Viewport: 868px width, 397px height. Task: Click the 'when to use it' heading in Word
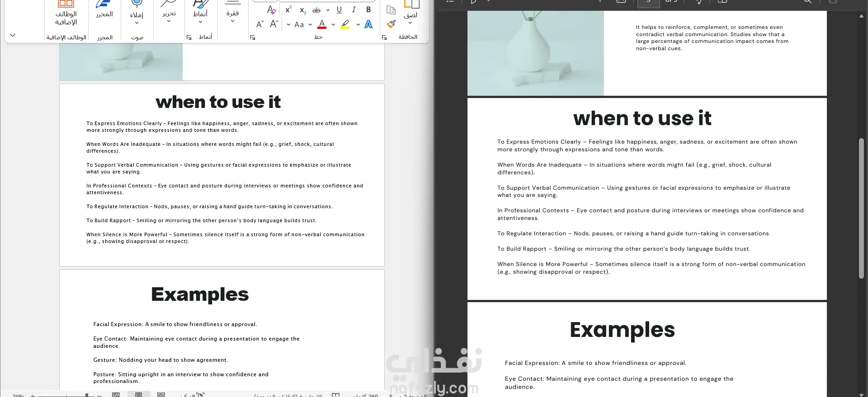(218, 102)
